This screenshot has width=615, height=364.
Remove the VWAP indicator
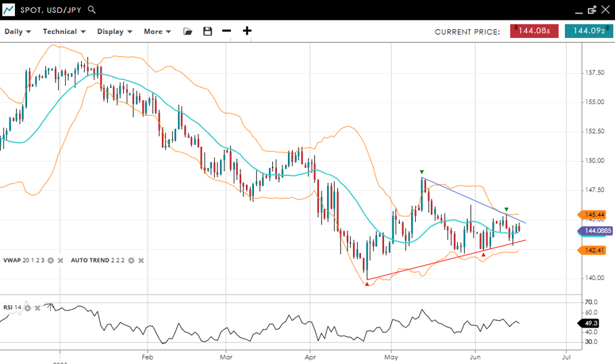[x=60, y=260]
